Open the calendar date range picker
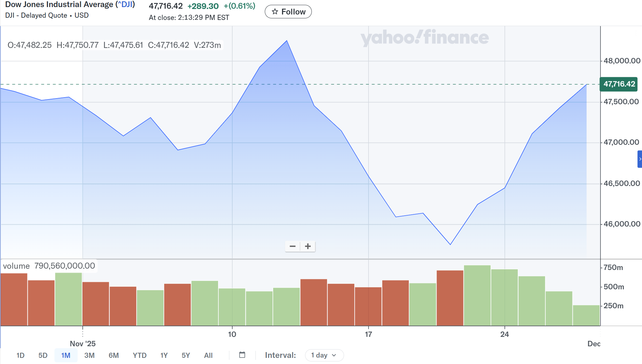 (242, 355)
